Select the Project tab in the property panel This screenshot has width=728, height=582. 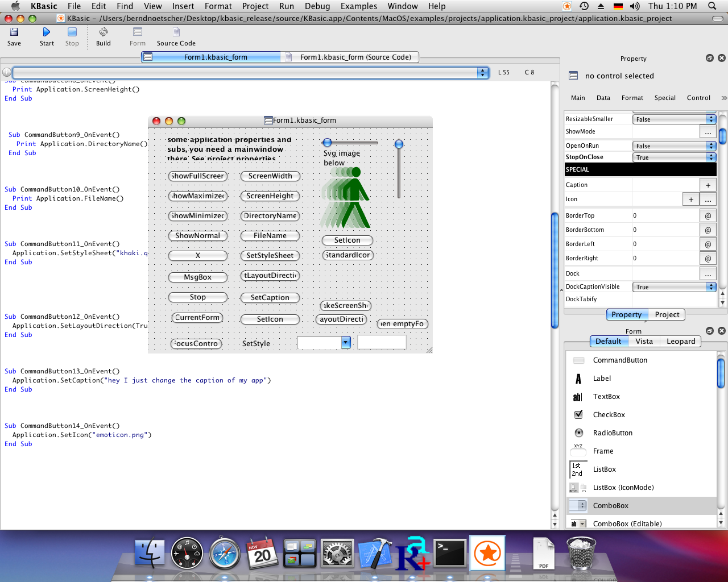click(667, 314)
